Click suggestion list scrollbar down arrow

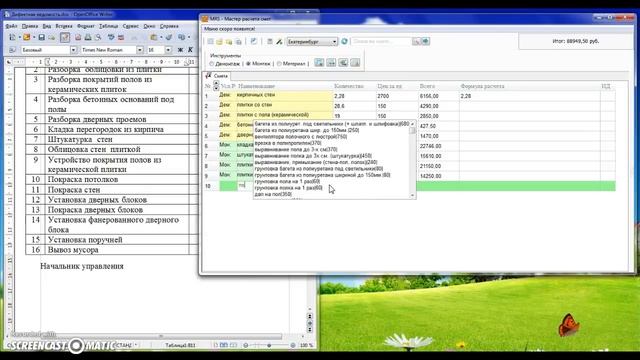point(412,196)
